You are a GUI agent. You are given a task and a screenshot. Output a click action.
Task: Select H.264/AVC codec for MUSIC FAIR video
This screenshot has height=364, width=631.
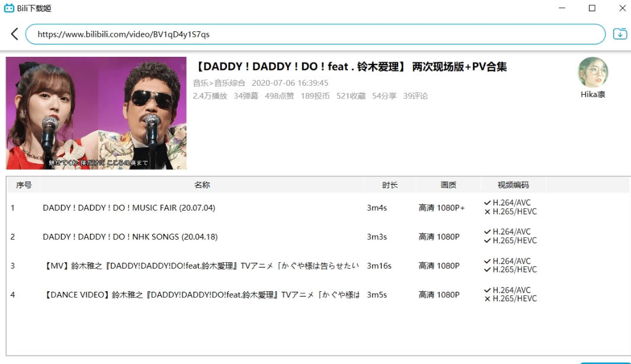click(x=507, y=203)
